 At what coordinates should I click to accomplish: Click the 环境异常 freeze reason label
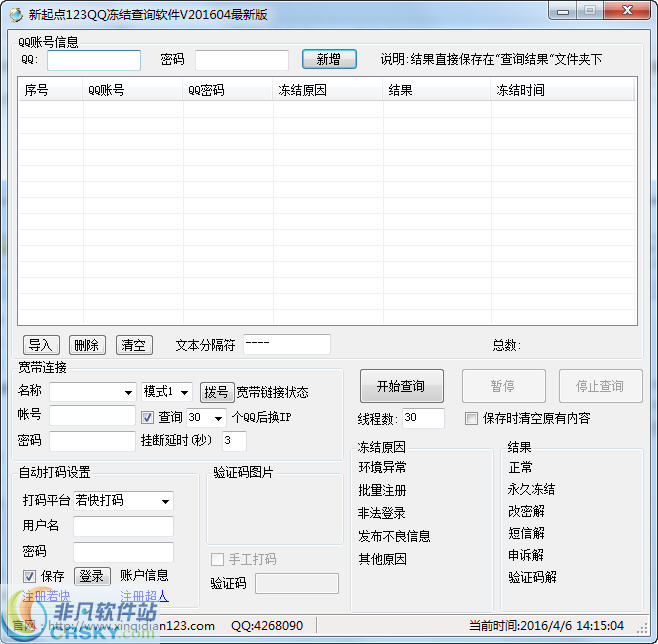382,467
